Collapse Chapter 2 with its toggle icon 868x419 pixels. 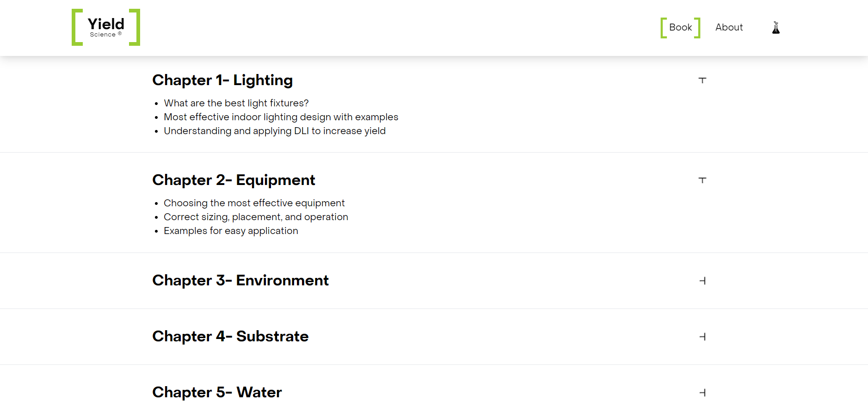pyautogui.click(x=702, y=180)
